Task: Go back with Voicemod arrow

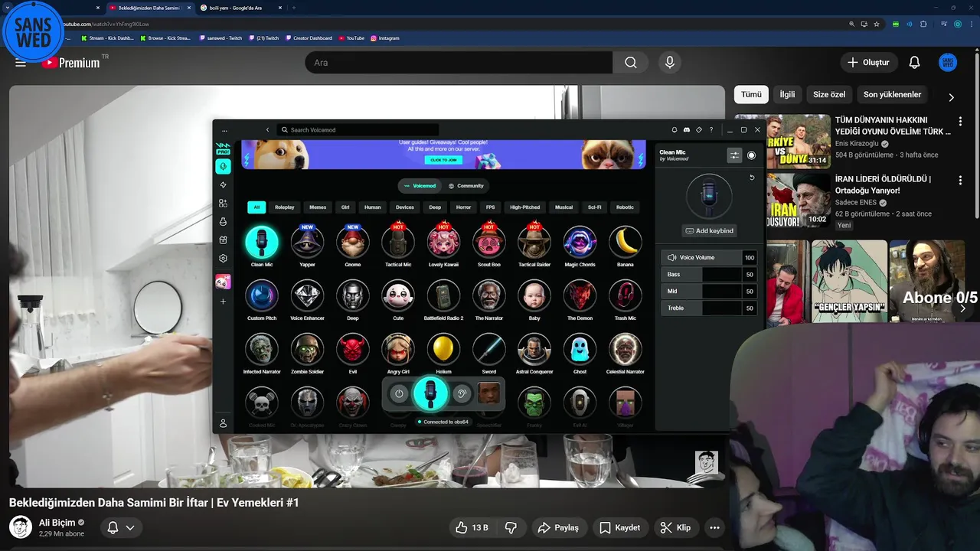Action: (x=267, y=130)
